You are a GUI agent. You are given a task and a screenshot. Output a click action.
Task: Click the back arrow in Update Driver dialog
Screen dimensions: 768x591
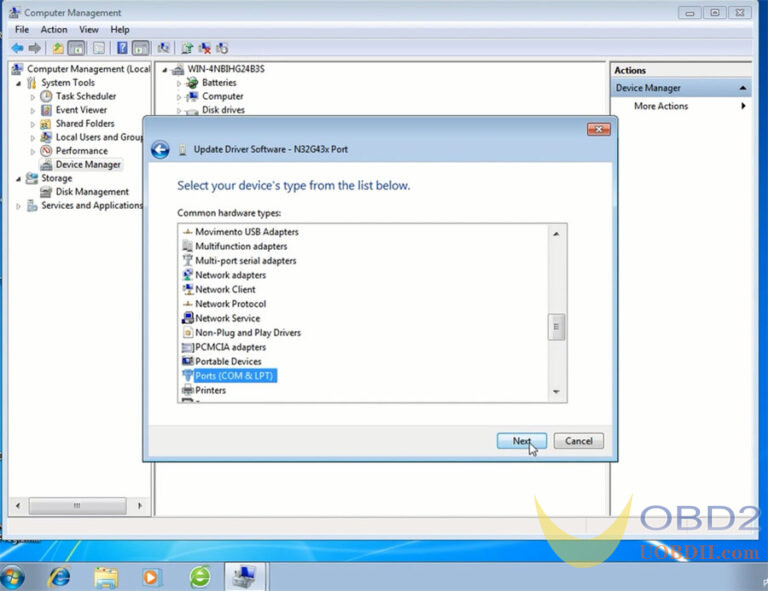pos(160,149)
